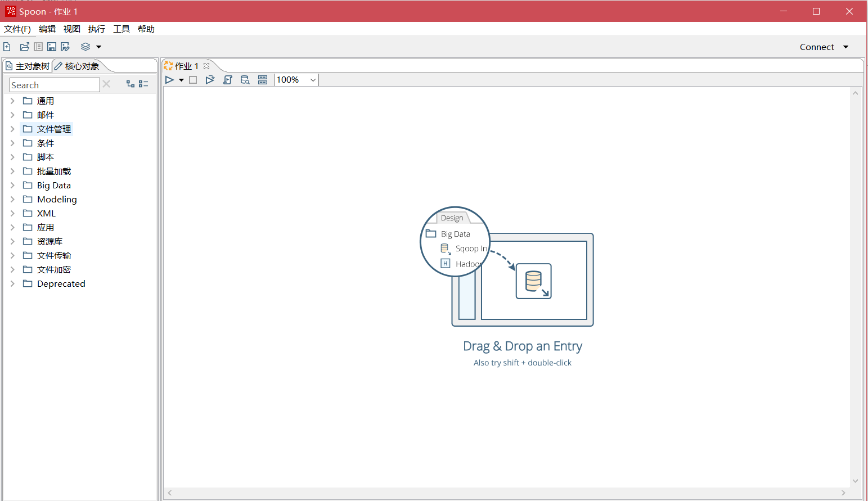
Task: Toggle the execution results pane icon
Action: coord(263,80)
